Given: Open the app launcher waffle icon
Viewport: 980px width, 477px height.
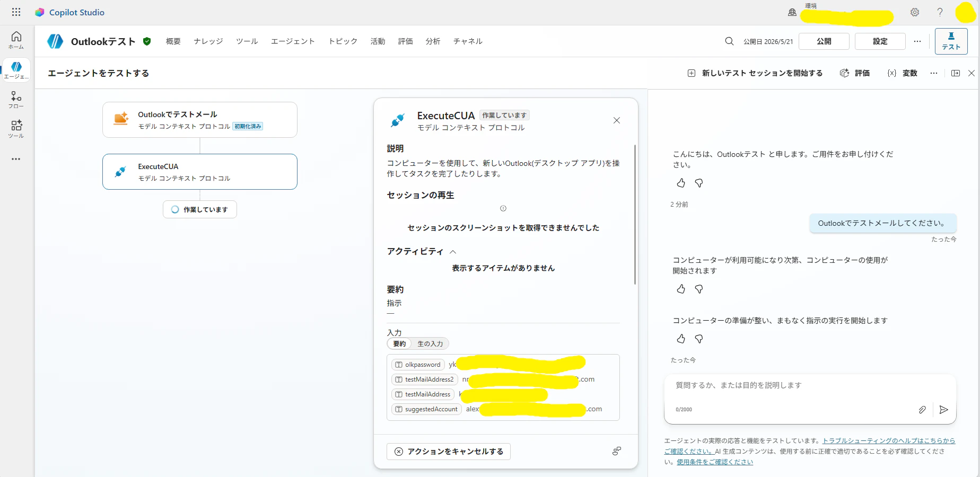Looking at the screenshot, I should coord(16,12).
